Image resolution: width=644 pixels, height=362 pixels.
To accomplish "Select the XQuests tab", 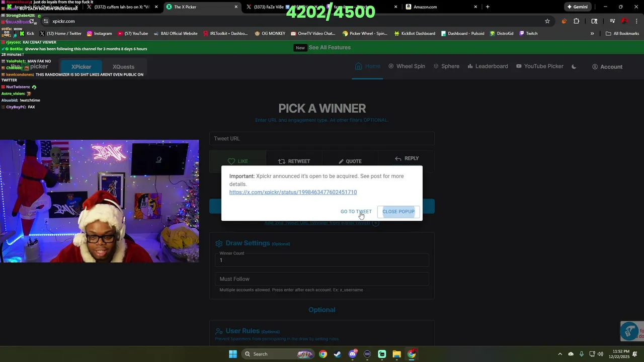I will click(x=123, y=67).
